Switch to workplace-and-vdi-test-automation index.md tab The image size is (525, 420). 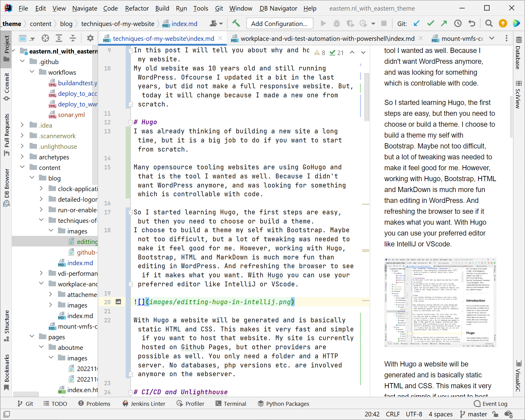327,39
